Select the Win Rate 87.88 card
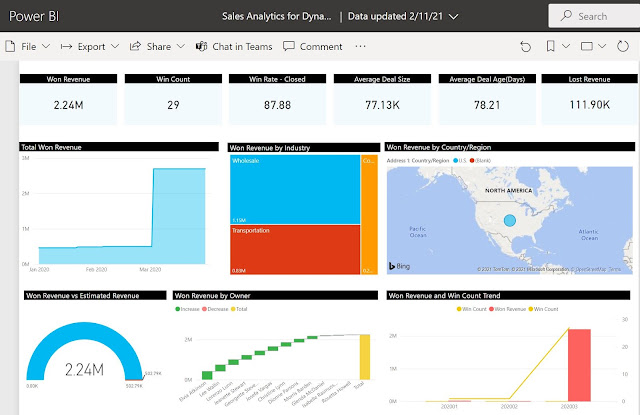Image resolution: width=640 pixels, height=415 pixels. [278, 99]
